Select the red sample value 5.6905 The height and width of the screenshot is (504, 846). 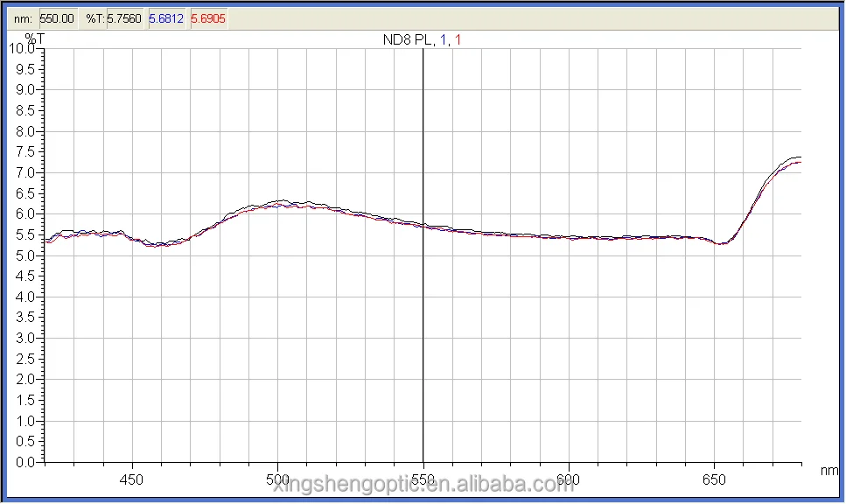(208, 17)
